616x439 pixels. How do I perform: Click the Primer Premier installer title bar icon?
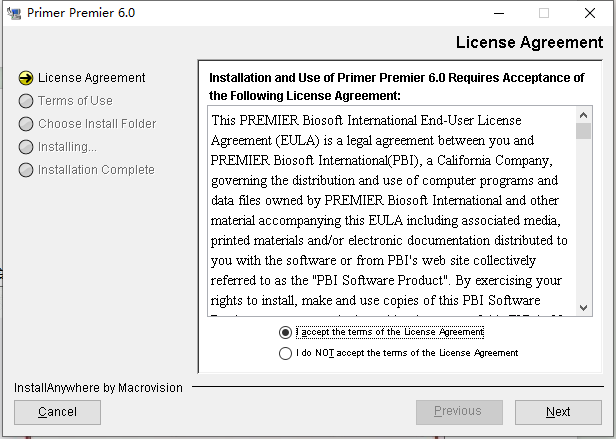(14, 13)
